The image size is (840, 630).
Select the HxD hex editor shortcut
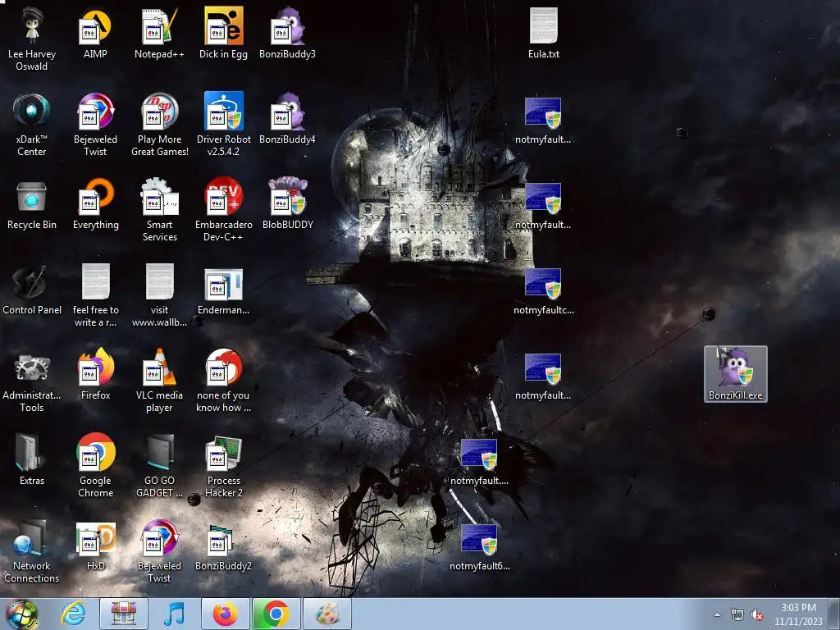95,546
